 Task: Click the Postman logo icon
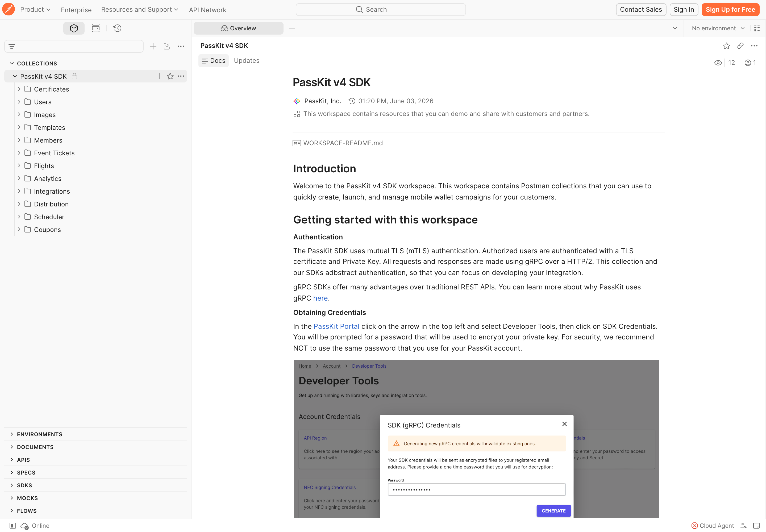click(x=8, y=9)
